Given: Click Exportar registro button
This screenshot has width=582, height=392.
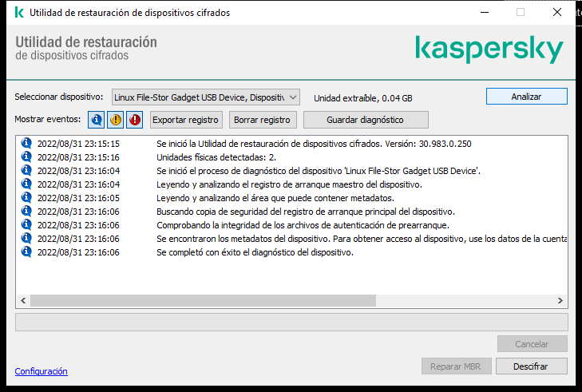Looking at the screenshot, I should (185, 120).
